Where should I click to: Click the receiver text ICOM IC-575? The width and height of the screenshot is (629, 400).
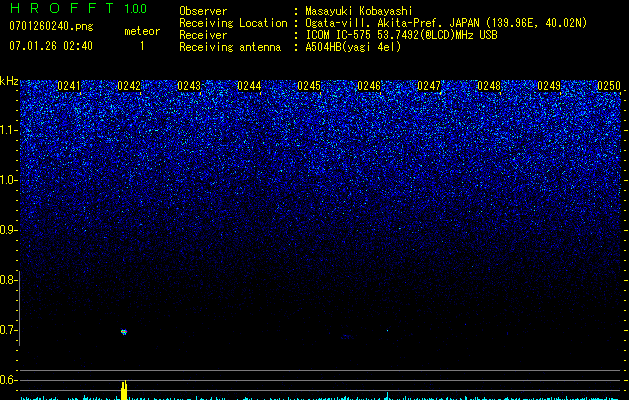[339, 35]
